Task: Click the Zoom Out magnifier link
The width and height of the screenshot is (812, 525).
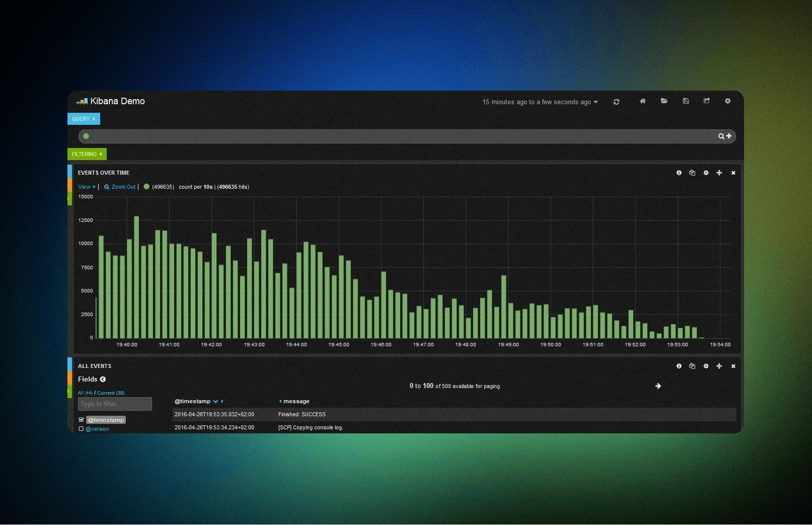Action: point(120,187)
